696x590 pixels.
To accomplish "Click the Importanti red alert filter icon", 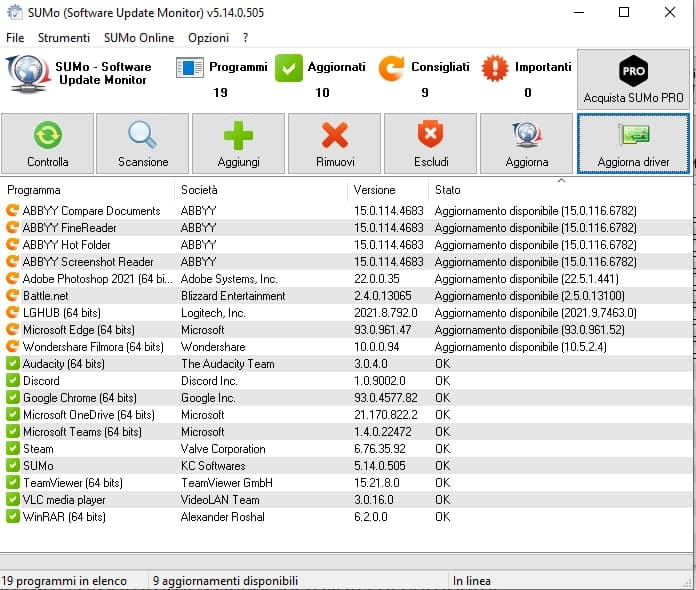I will [495, 68].
